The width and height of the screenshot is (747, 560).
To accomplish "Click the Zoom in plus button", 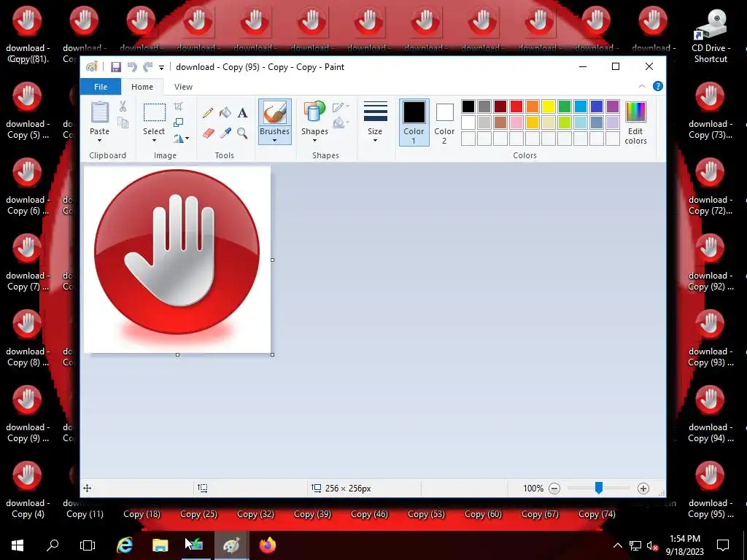I will (643, 489).
